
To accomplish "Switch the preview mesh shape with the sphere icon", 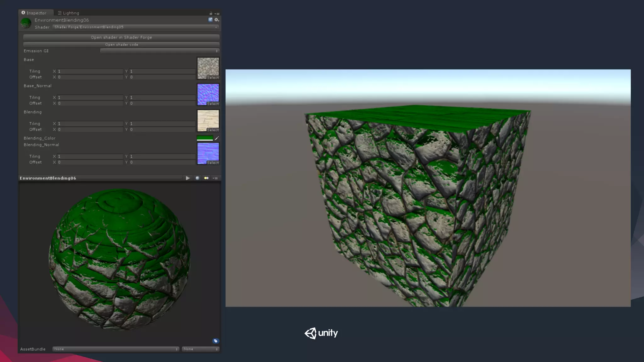I will (197, 178).
